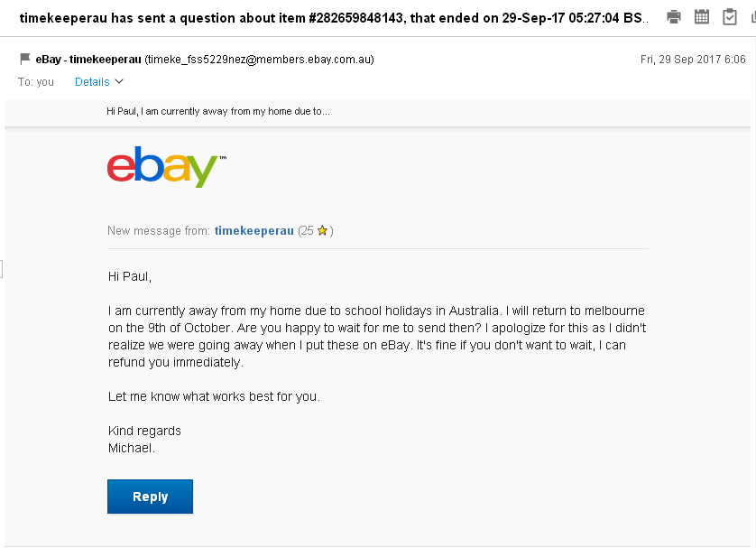Click the yellow feedback star next to 25
The image size is (756, 548).
click(x=322, y=231)
